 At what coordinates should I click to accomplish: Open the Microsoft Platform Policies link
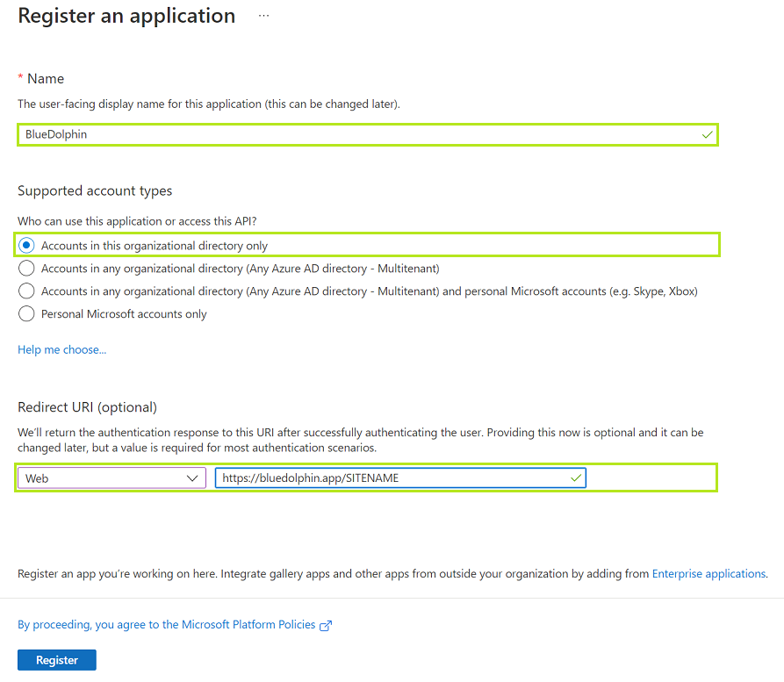167,624
